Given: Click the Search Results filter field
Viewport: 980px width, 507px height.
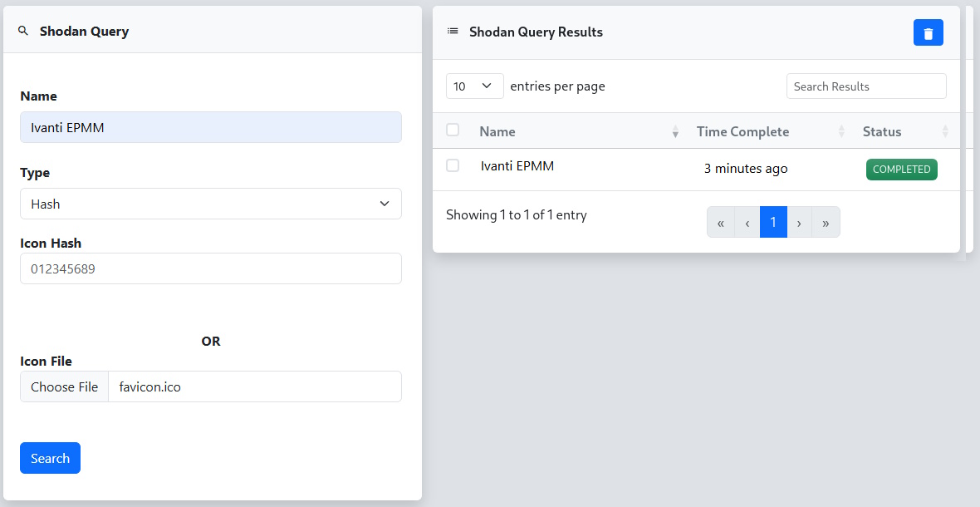Looking at the screenshot, I should click(866, 86).
